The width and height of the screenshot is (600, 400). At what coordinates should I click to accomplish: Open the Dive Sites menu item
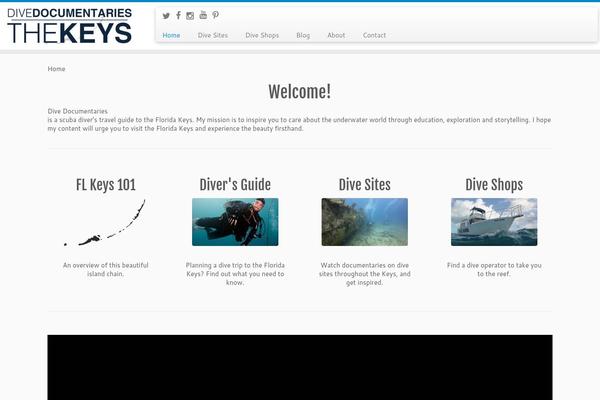[x=213, y=35]
